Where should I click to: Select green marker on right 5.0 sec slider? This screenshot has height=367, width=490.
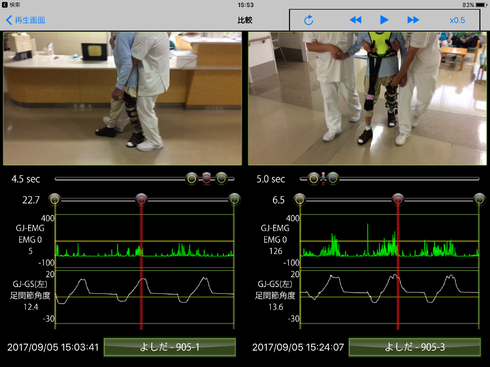click(x=333, y=179)
